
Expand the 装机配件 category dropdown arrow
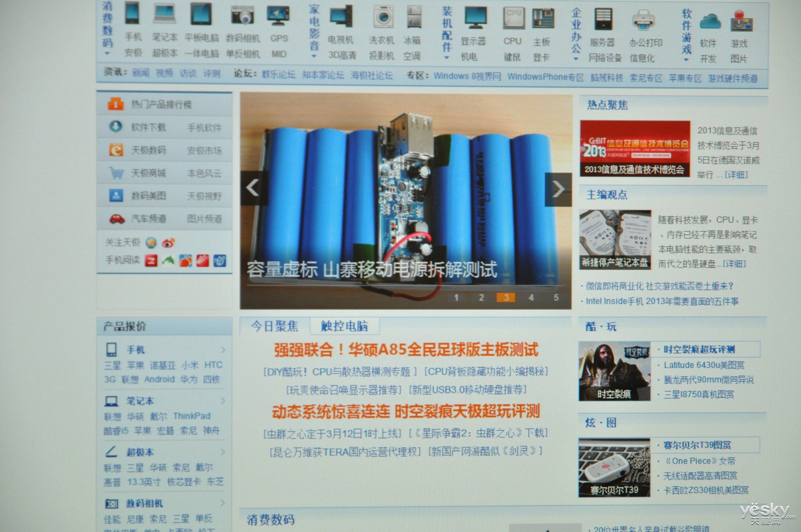tap(447, 58)
